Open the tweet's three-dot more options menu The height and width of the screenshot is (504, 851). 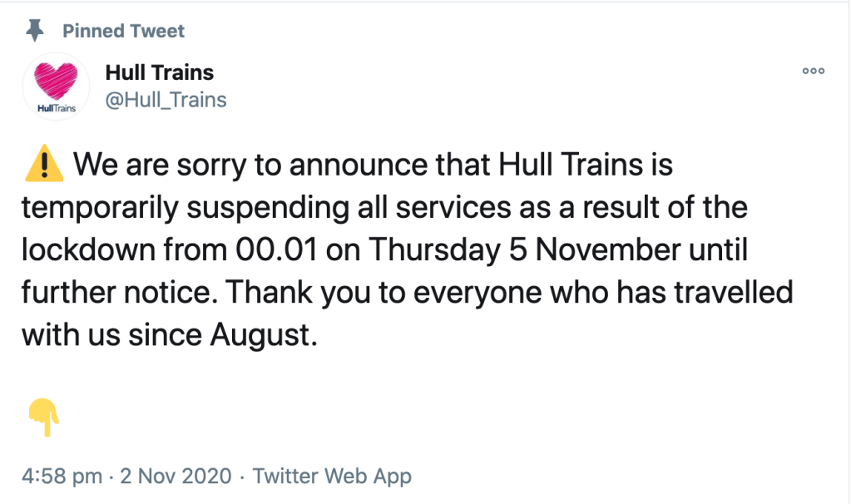[813, 72]
